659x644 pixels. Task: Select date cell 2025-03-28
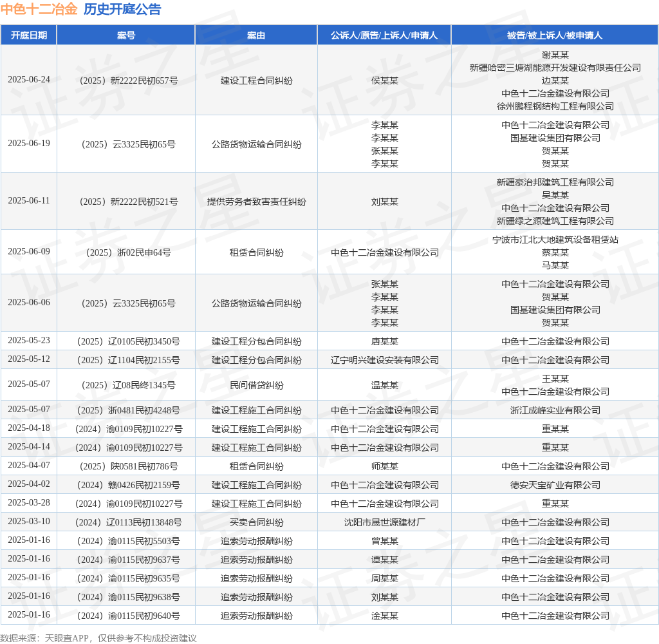29,503
